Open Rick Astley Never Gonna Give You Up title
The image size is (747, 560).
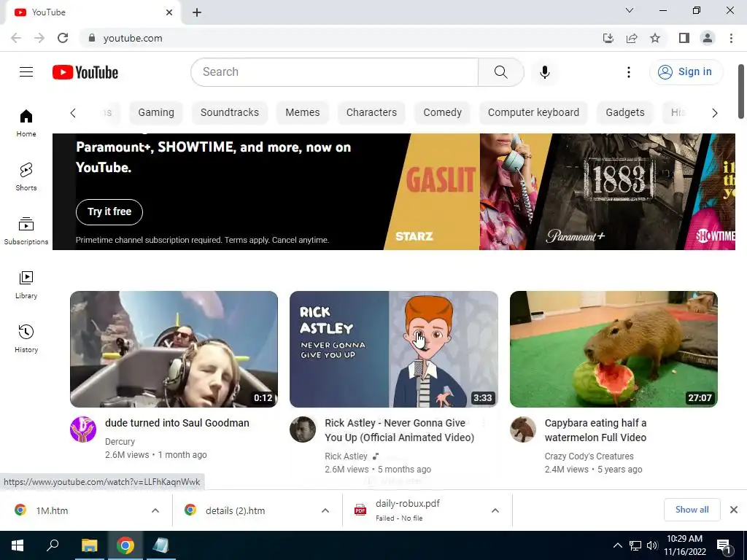pos(399,430)
